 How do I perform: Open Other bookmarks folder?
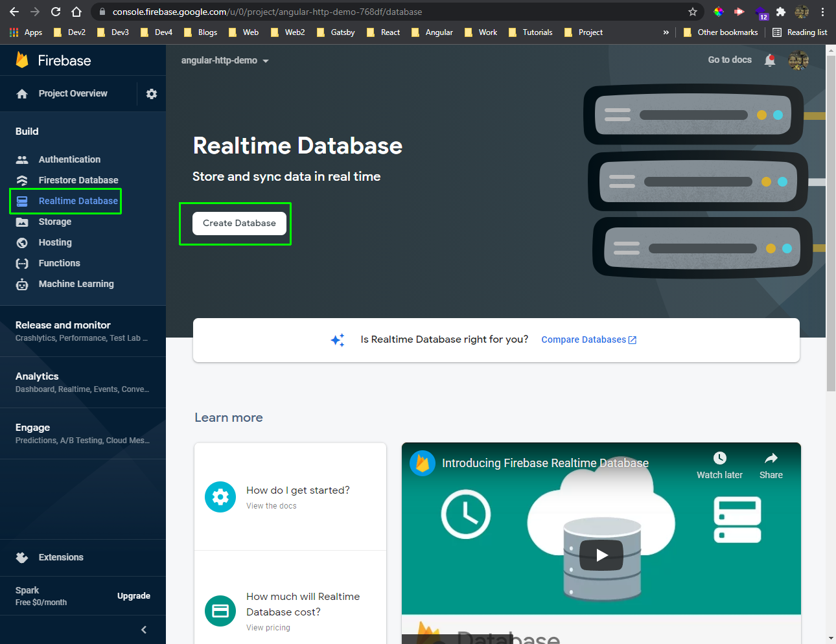click(x=721, y=32)
